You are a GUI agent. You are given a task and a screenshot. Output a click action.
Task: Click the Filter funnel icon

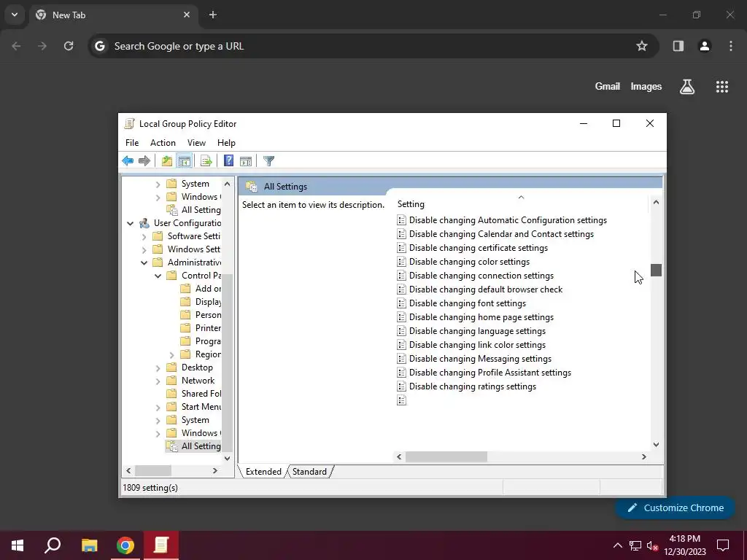pyautogui.click(x=268, y=161)
